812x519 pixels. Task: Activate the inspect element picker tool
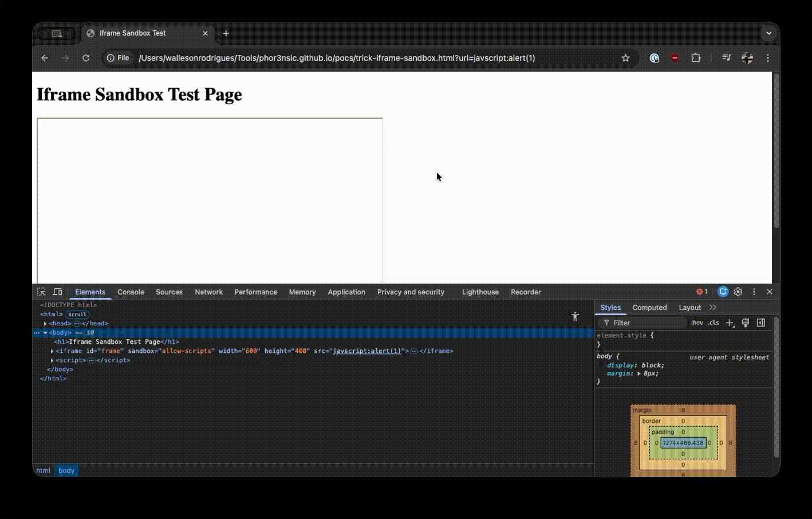41,292
